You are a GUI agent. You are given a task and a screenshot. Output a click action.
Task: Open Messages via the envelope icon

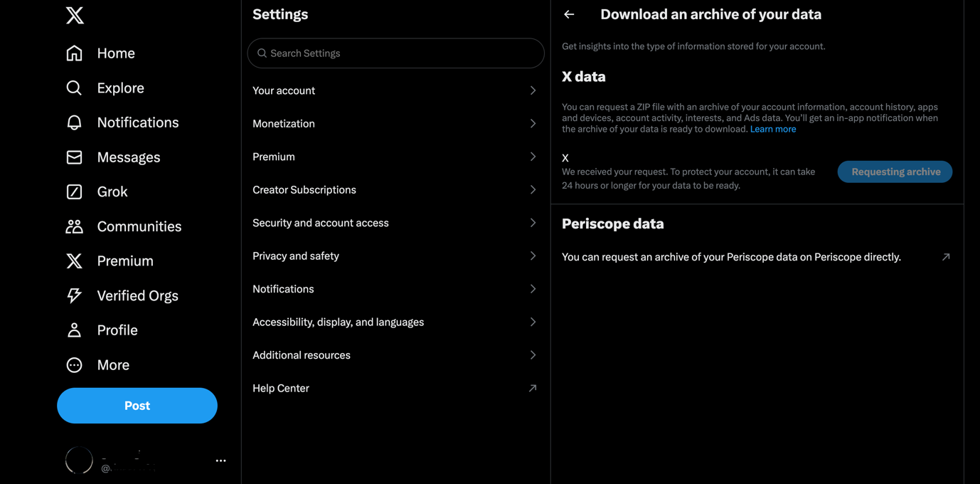coord(74,157)
